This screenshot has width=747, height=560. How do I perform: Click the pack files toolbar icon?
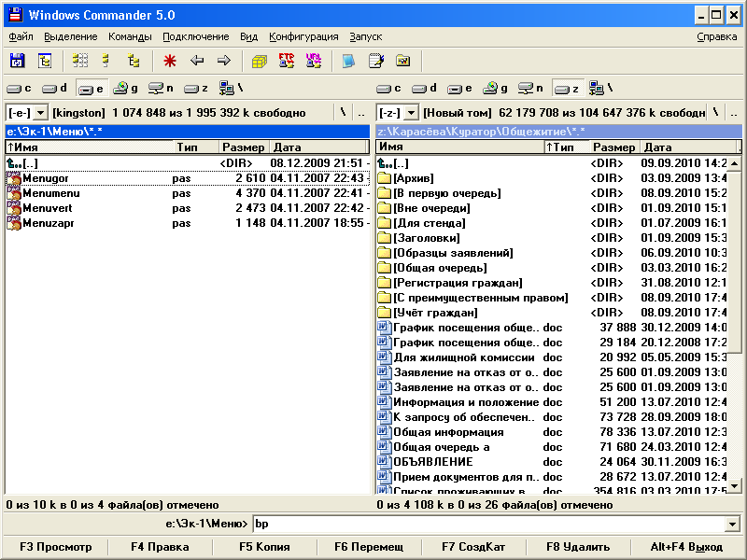(260, 61)
